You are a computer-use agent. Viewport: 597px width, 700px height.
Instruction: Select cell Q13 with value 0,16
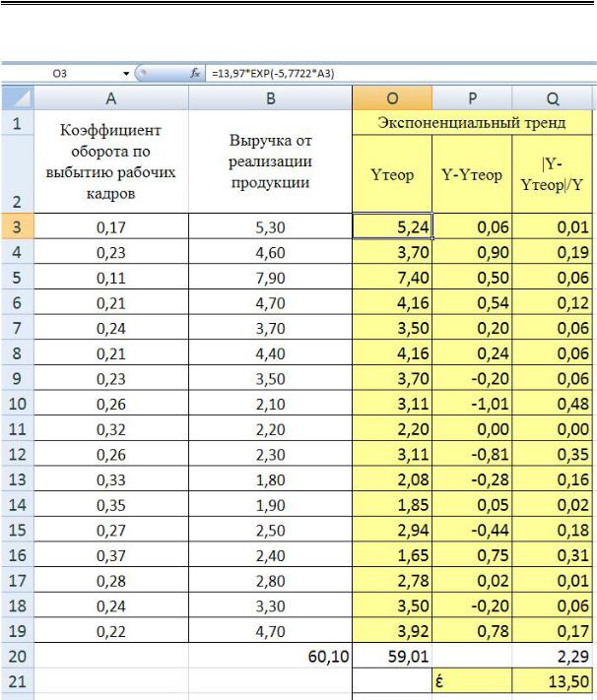click(553, 479)
